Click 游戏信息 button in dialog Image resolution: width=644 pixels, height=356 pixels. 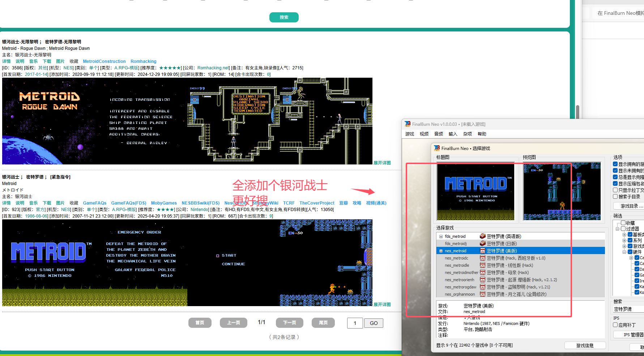point(585,346)
